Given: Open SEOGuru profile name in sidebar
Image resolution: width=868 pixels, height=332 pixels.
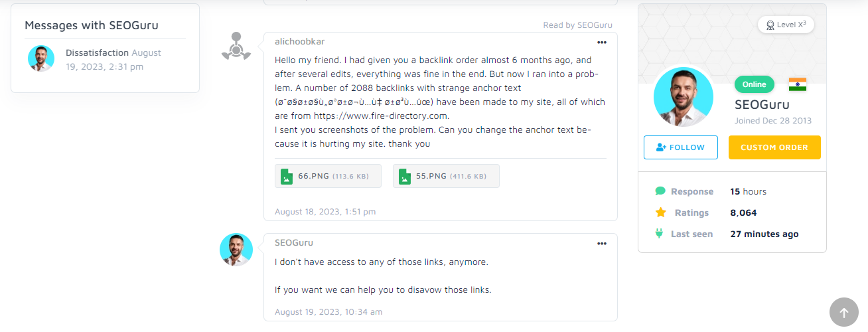Looking at the screenshot, I should pos(762,104).
